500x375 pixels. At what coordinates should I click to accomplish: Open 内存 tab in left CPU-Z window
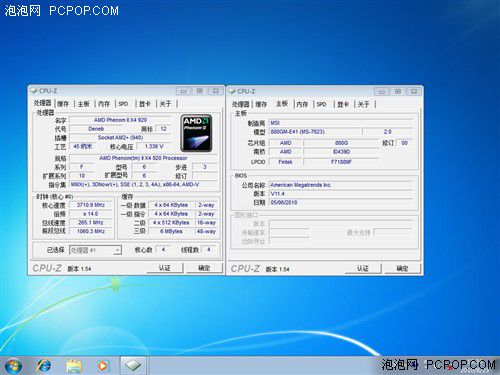point(104,104)
